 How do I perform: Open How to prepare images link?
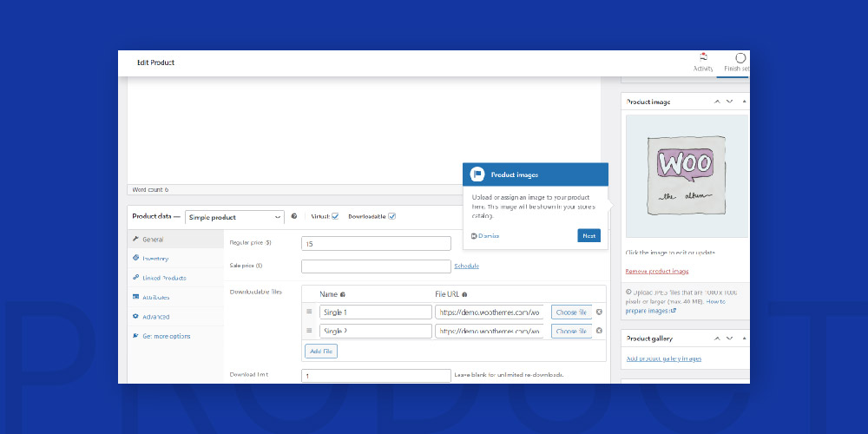[x=675, y=306]
